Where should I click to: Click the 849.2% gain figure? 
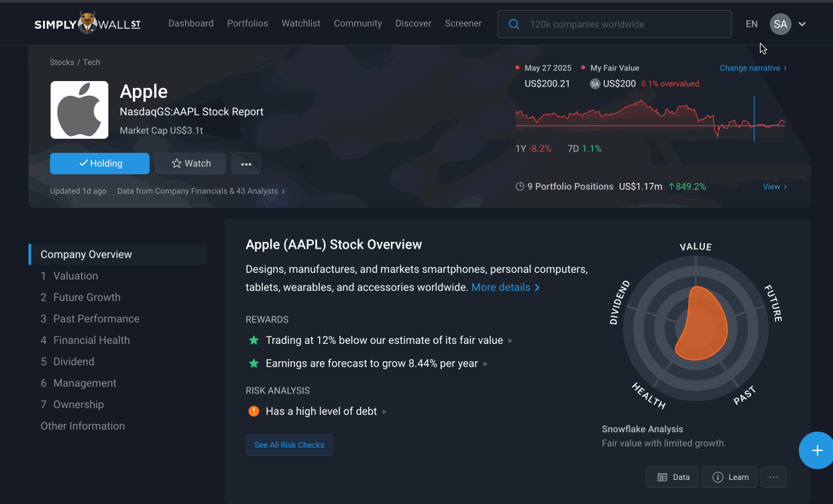click(687, 186)
